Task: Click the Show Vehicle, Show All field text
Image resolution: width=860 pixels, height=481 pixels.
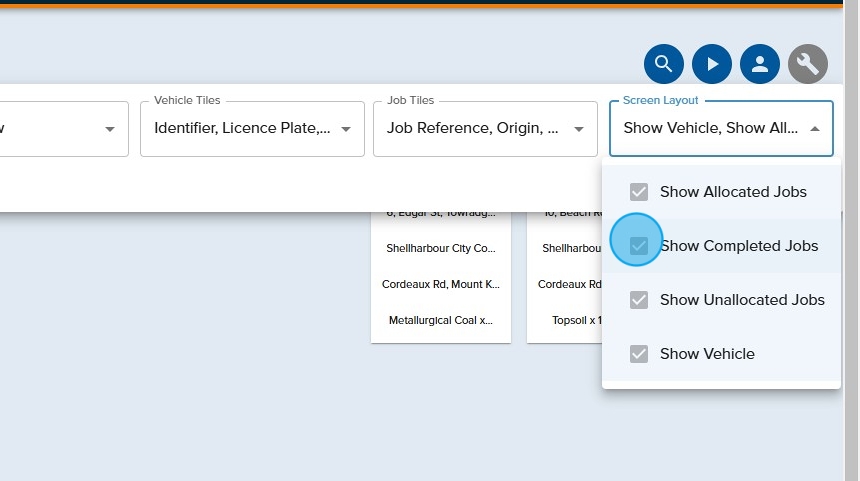Action: coord(710,129)
